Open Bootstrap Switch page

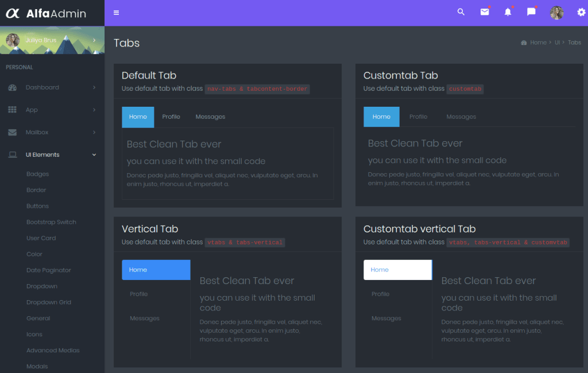tap(51, 222)
